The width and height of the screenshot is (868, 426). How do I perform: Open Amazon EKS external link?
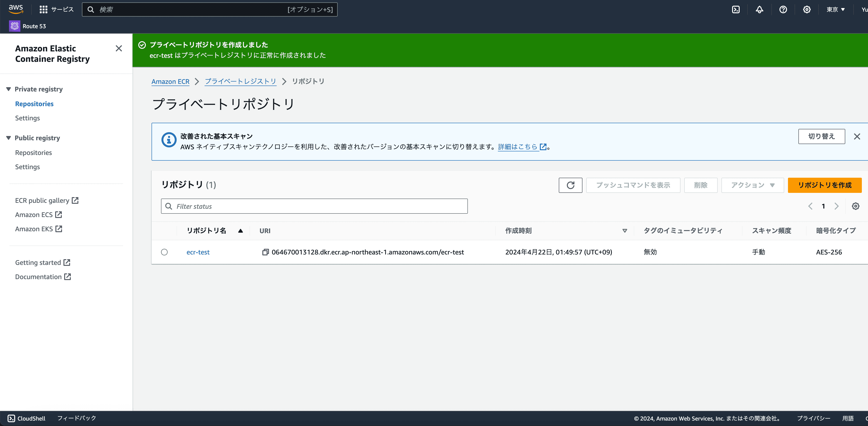39,229
